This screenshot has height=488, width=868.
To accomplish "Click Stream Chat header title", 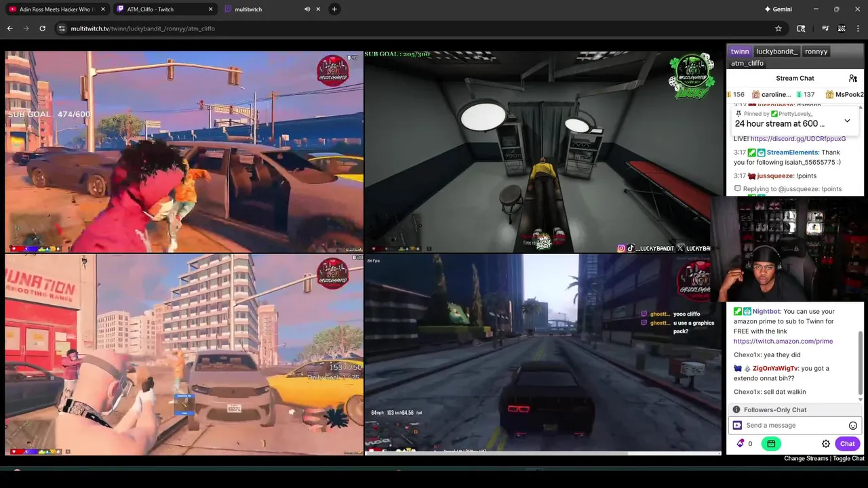I will [795, 79].
